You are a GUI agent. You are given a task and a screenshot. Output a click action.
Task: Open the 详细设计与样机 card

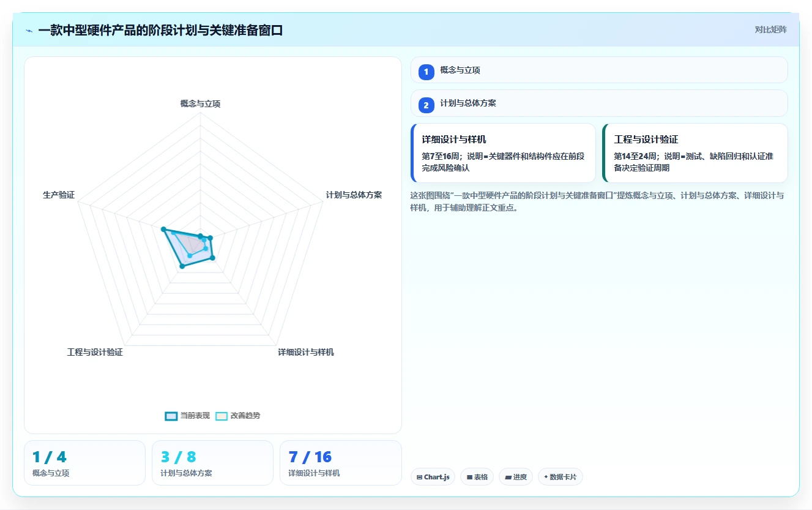503,153
